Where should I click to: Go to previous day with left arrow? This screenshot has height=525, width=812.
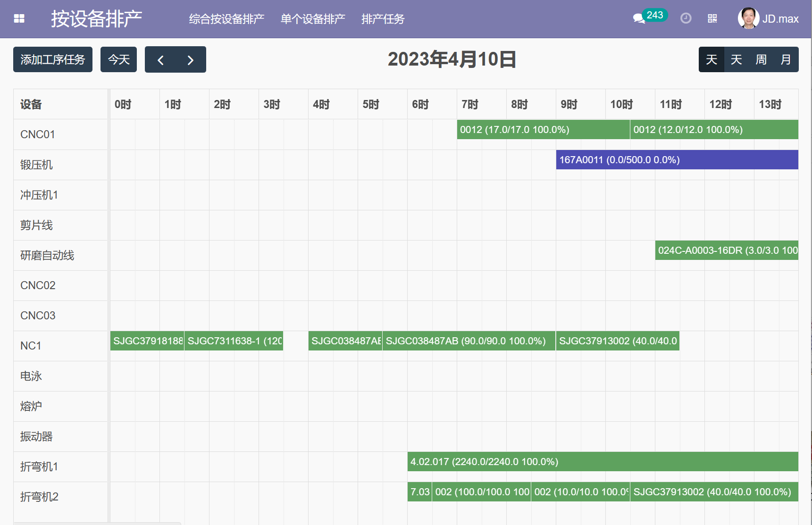click(x=160, y=60)
